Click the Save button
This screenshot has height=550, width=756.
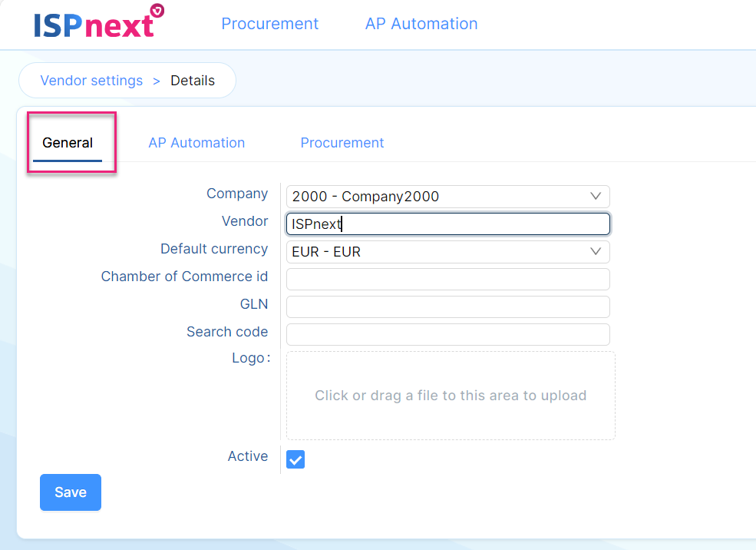point(71,492)
